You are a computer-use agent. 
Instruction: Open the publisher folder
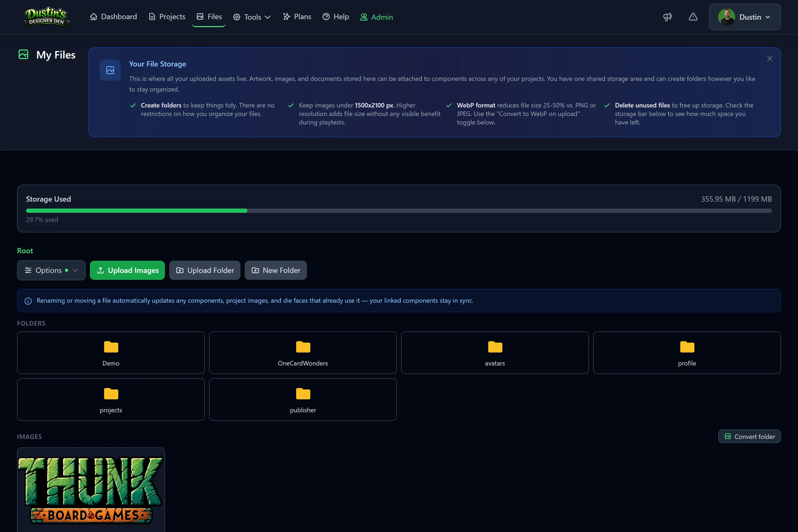tap(303, 399)
